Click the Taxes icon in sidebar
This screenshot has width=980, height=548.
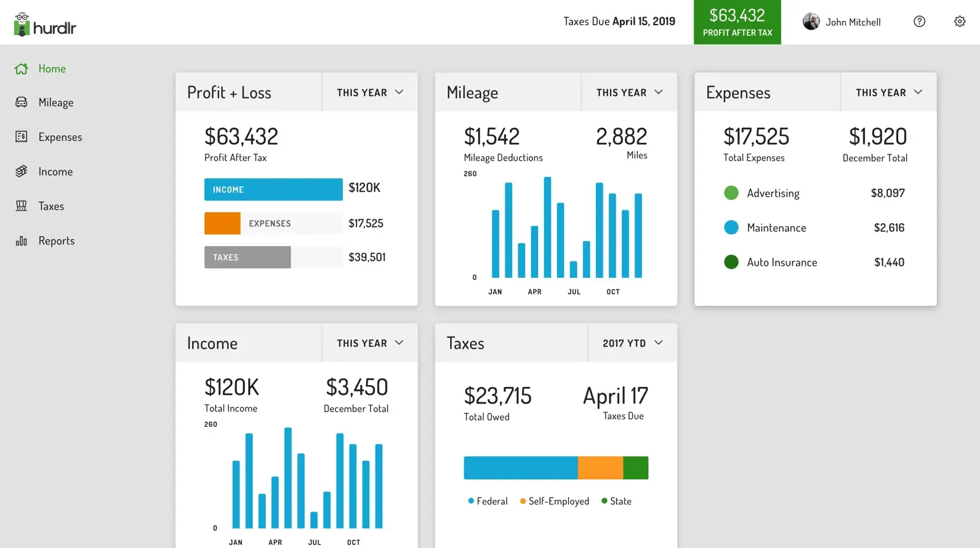(x=22, y=206)
